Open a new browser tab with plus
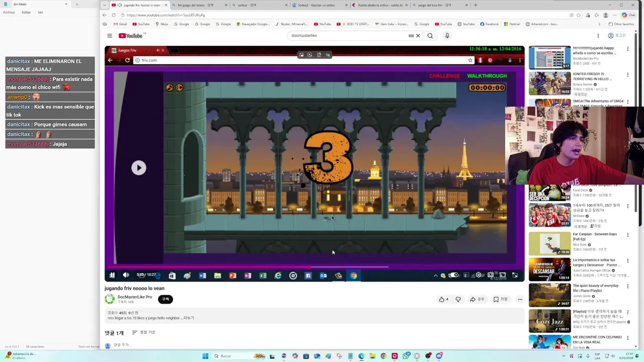 (x=475, y=5)
